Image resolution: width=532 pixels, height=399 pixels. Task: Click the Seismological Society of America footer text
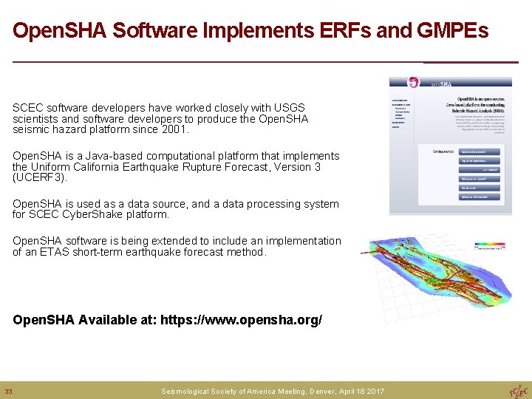pyautogui.click(x=273, y=391)
